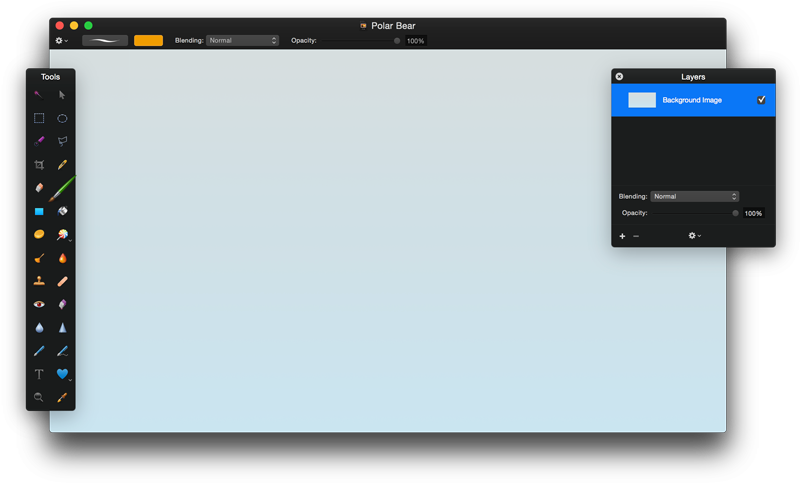Activate the Red Eye tool
The width and height of the screenshot is (800, 483).
point(39,304)
